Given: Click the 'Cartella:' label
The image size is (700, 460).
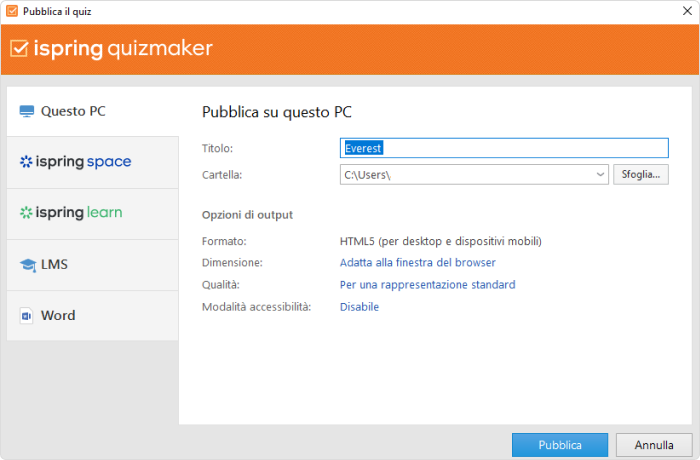Looking at the screenshot, I should (222, 175).
